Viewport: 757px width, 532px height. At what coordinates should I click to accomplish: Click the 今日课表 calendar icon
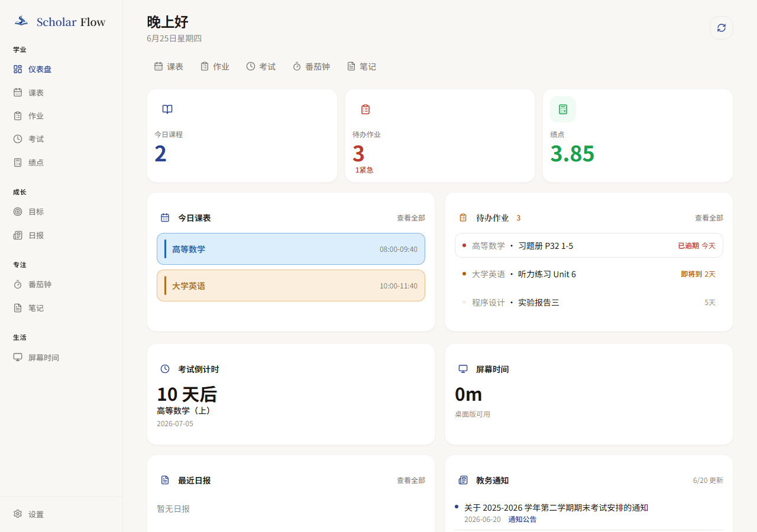[165, 218]
